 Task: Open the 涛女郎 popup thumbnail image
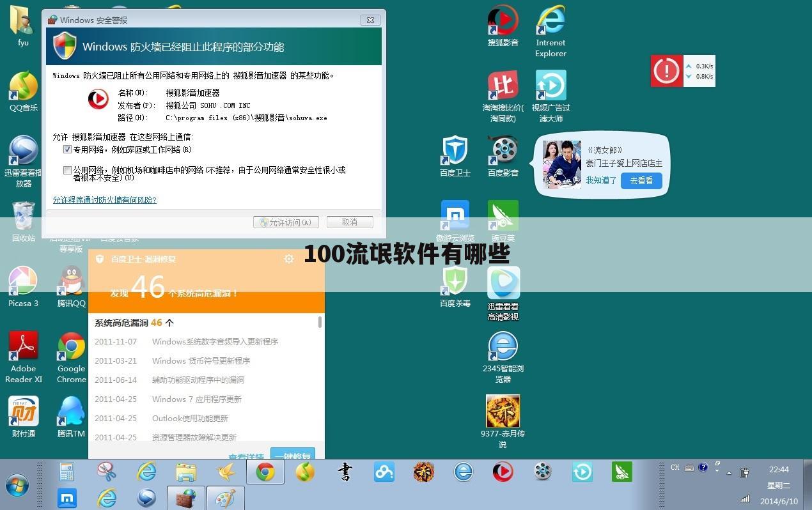coord(561,164)
